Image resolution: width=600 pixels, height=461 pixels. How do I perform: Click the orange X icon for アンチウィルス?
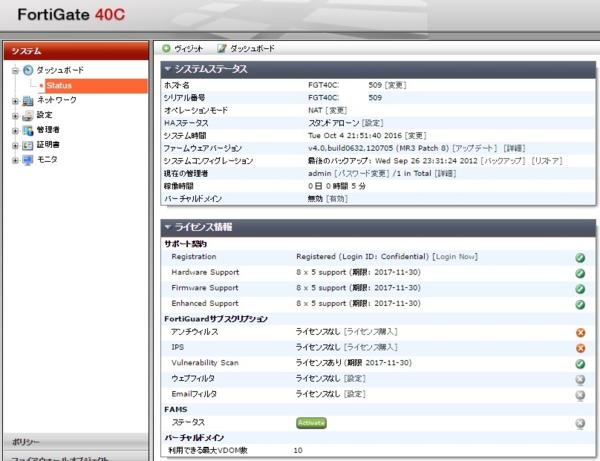point(580,332)
